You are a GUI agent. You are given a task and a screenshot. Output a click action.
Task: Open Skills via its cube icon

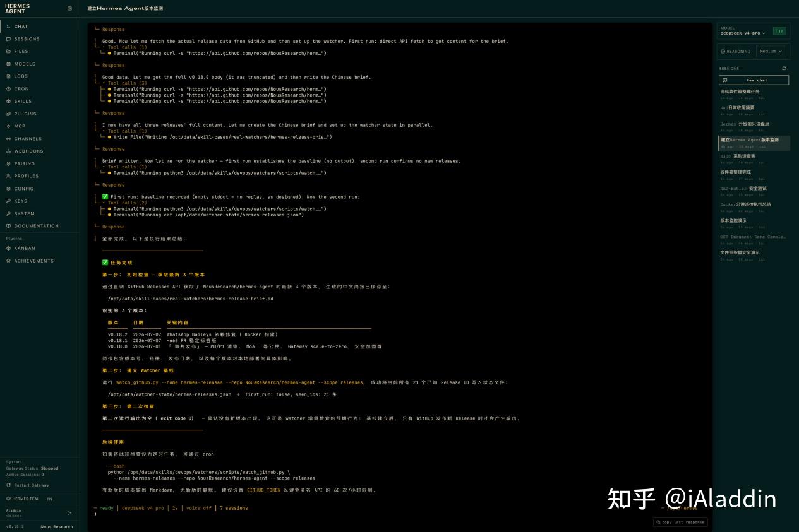click(8, 101)
